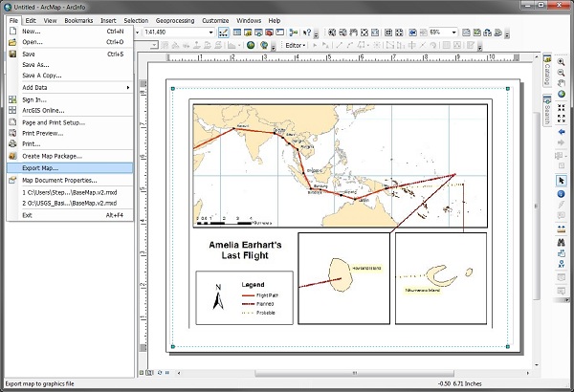Screen dimensions: 574x392
Task: Open the Search window toolbar icon
Action: 258,33
